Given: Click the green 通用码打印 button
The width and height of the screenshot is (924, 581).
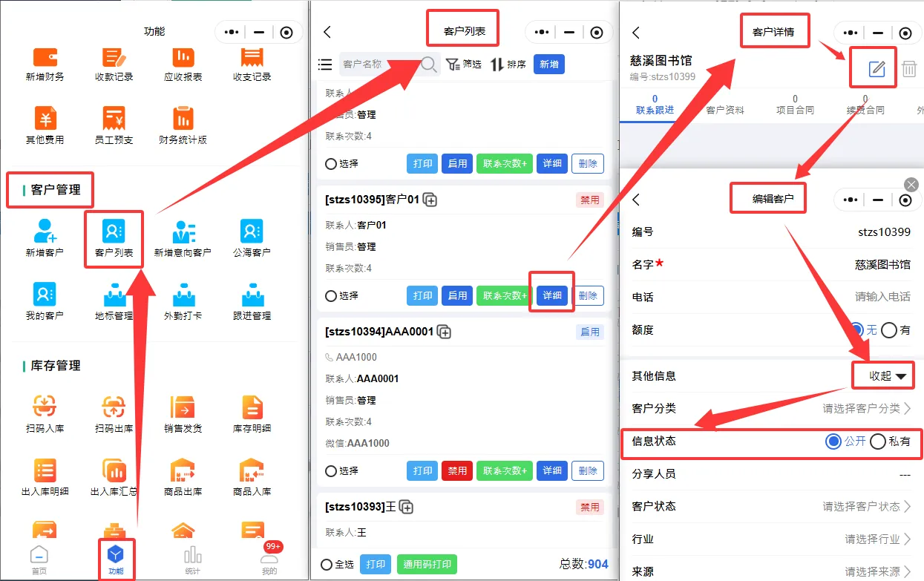Looking at the screenshot, I should pos(427,565).
